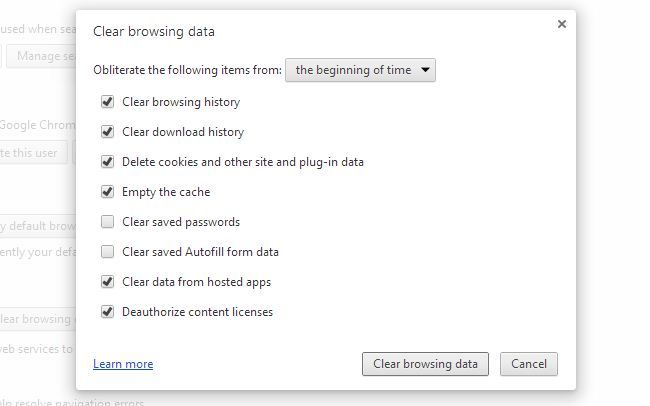Viewport: 650px width, 406px height.
Task: Click the 'Obliterate the following items from' label
Action: (186, 70)
